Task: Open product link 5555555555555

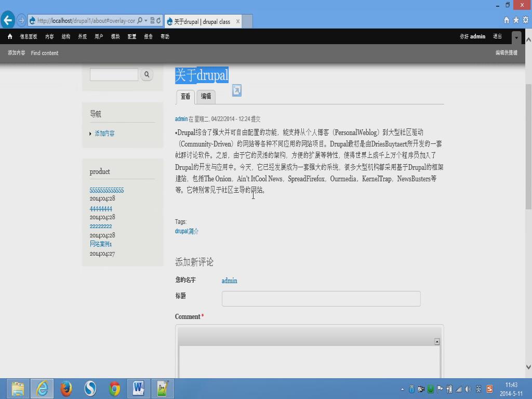Action: point(107,190)
